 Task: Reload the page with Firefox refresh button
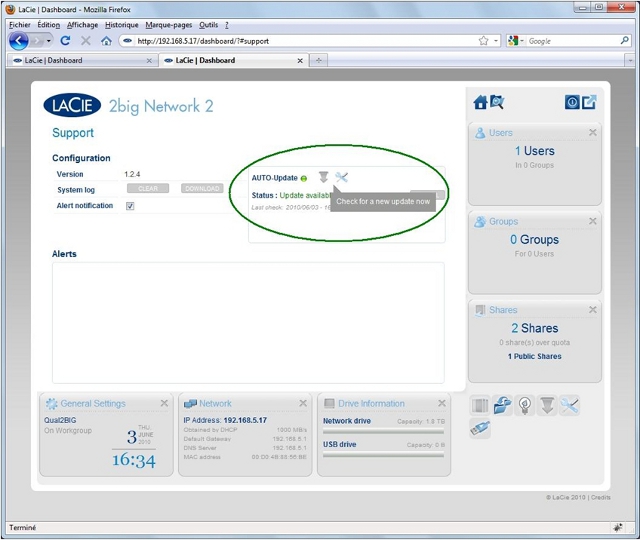[66, 41]
